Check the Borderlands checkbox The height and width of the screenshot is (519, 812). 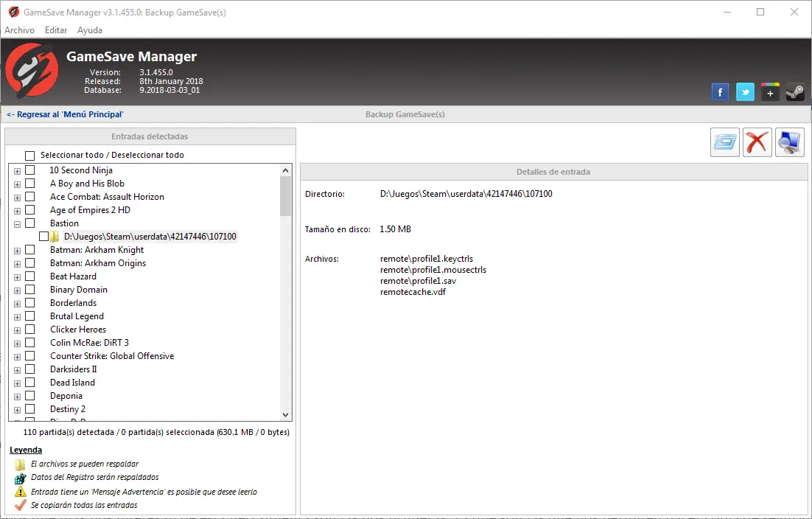pos(30,303)
